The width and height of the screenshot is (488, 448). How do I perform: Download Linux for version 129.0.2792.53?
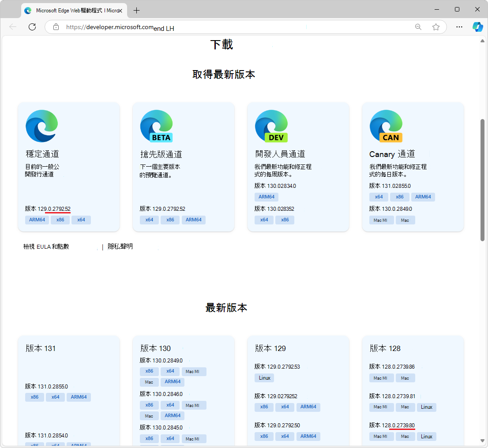(x=265, y=378)
